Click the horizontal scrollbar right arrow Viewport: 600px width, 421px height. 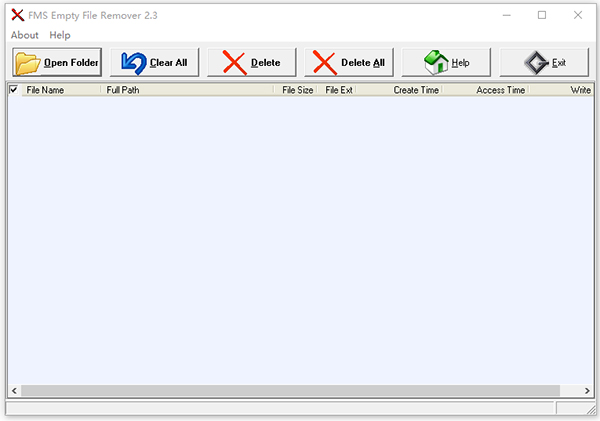(x=587, y=391)
